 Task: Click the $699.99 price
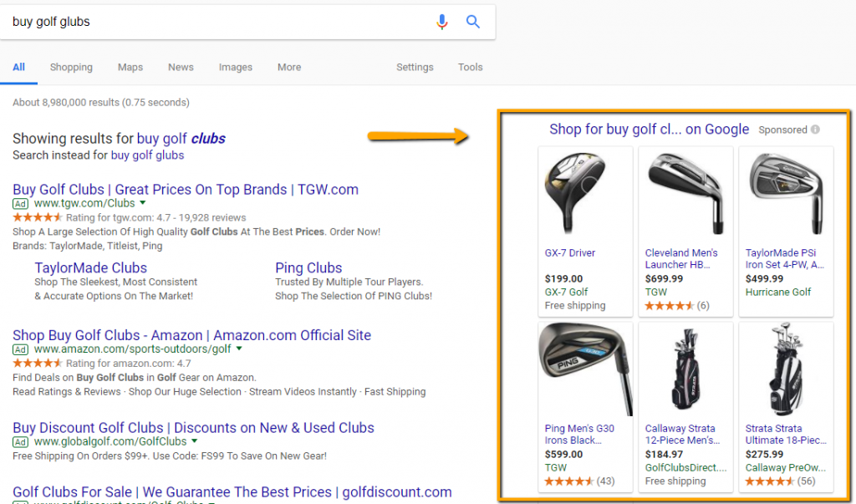tap(663, 278)
